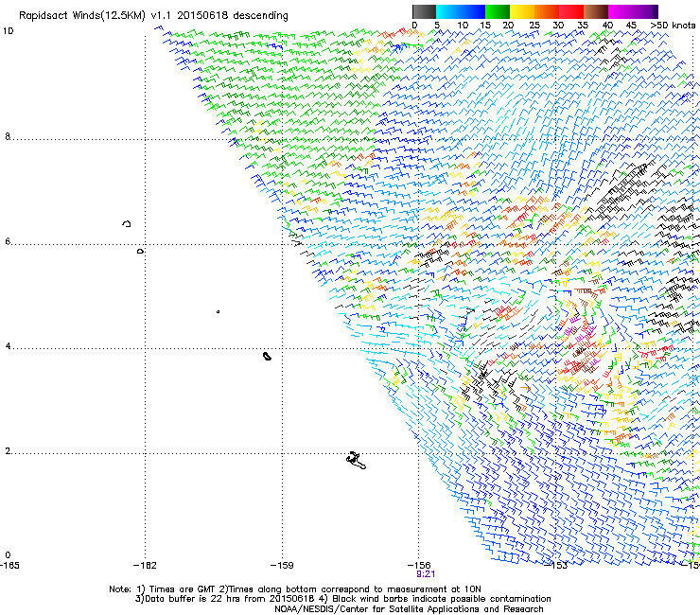Click the '30' label under the color scale

(558, 26)
